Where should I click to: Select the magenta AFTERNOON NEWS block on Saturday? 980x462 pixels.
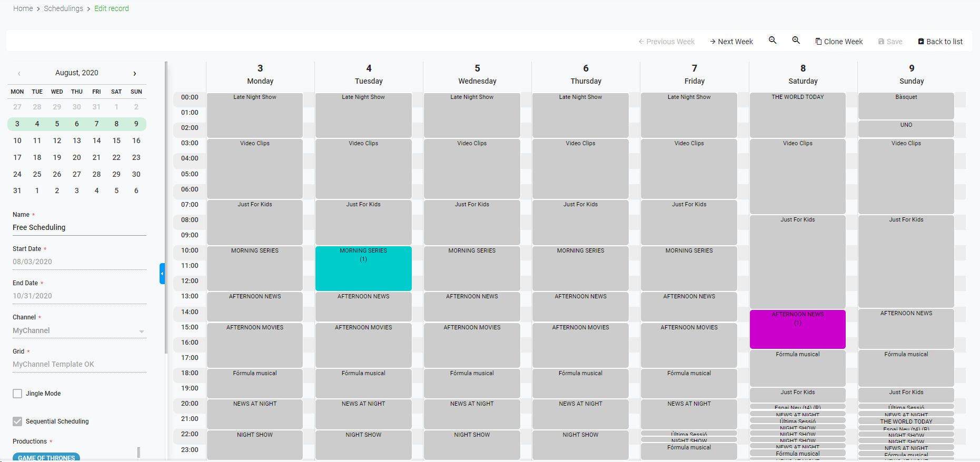[x=797, y=329]
